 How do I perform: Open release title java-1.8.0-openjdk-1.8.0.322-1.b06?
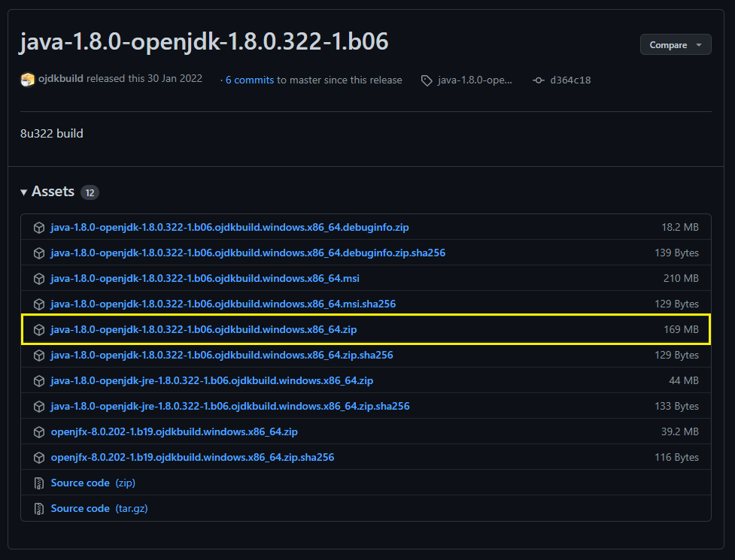pyautogui.click(x=204, y=41)
